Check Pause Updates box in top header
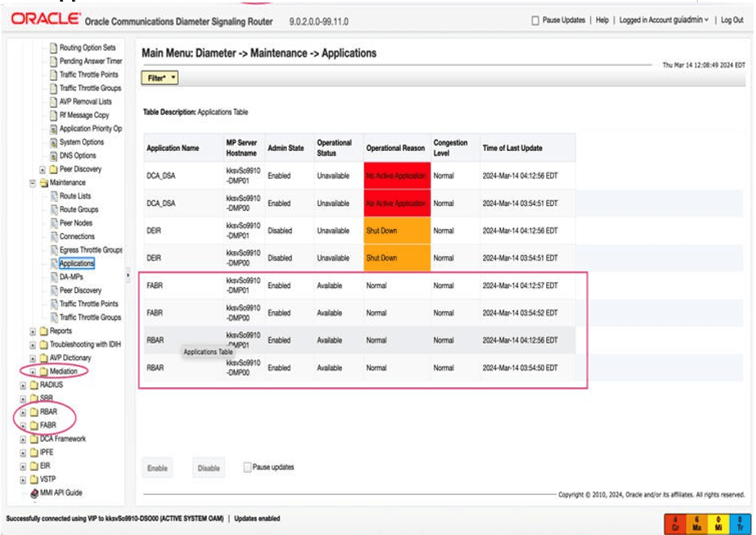Viewport: 756px width, 535px height. (535, 21)
